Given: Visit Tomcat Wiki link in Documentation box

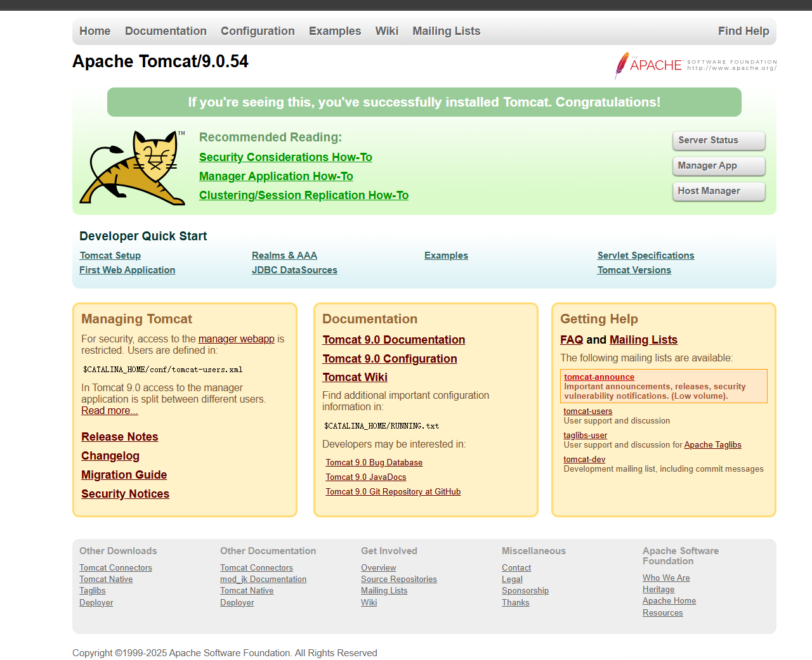Looking at the screenshot, I should [x=355, y=377].
